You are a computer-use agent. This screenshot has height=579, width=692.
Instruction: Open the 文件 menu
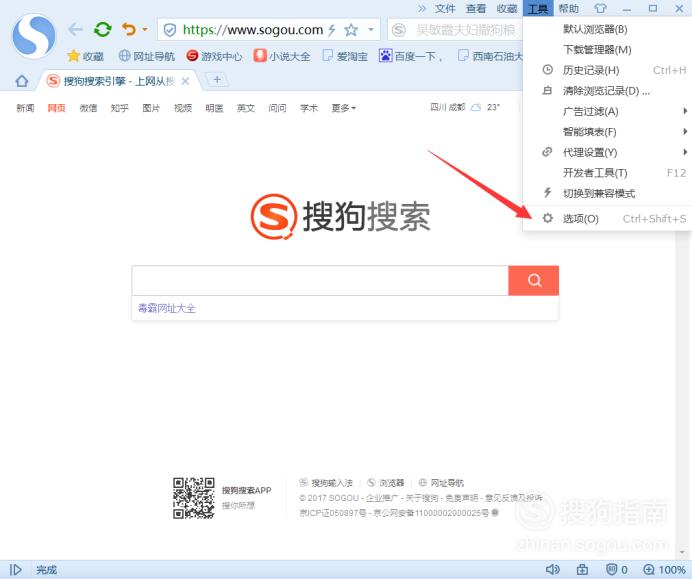[445, 8]
